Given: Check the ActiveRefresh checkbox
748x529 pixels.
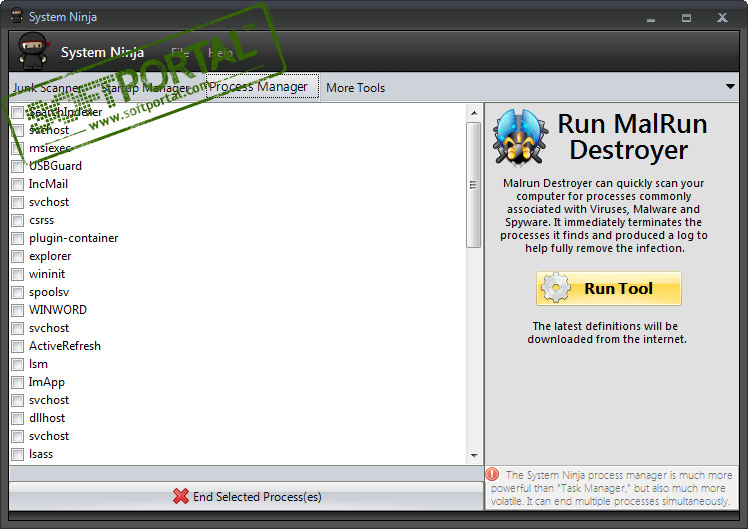Looking at the screenshot, I should 18,346.
